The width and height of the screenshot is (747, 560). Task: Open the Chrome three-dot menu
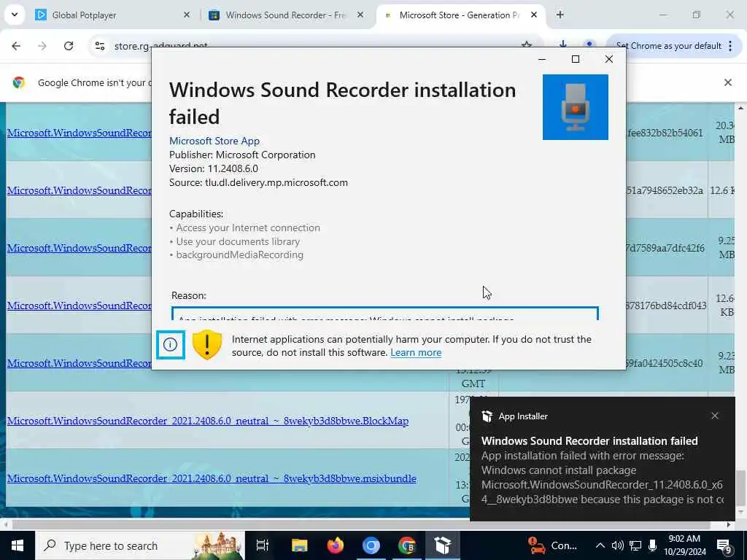pos(730,46)
